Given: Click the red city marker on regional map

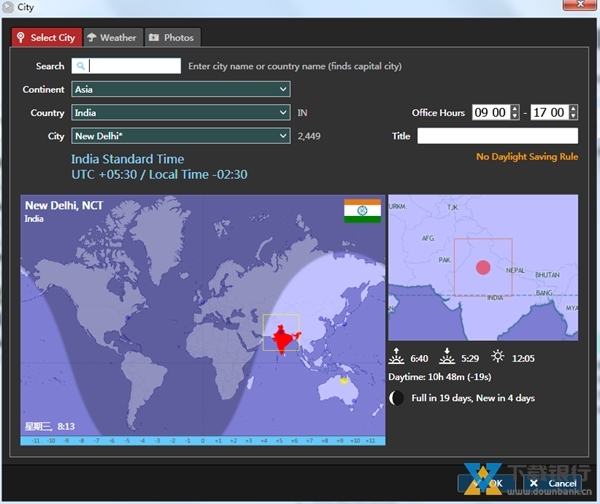Looking at the screenshot, I should [x=483, y=267].
